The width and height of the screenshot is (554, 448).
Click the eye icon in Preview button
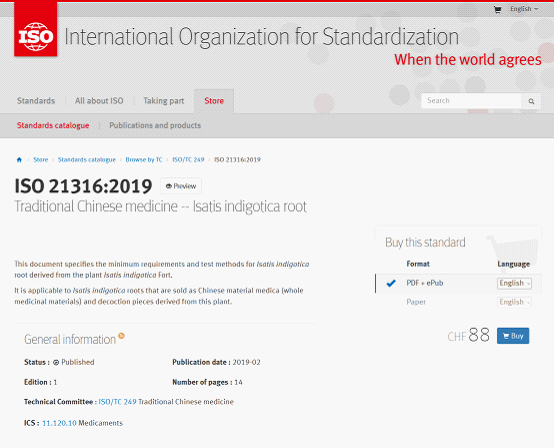click(169, 186)
